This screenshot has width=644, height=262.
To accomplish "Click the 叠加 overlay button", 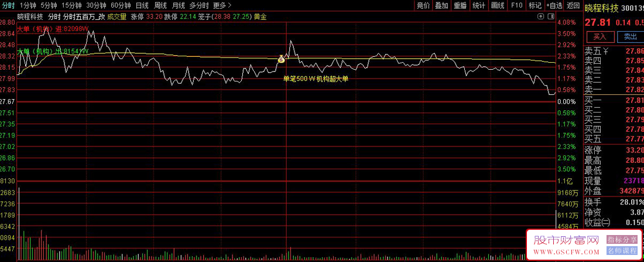I will click(441, 5).
